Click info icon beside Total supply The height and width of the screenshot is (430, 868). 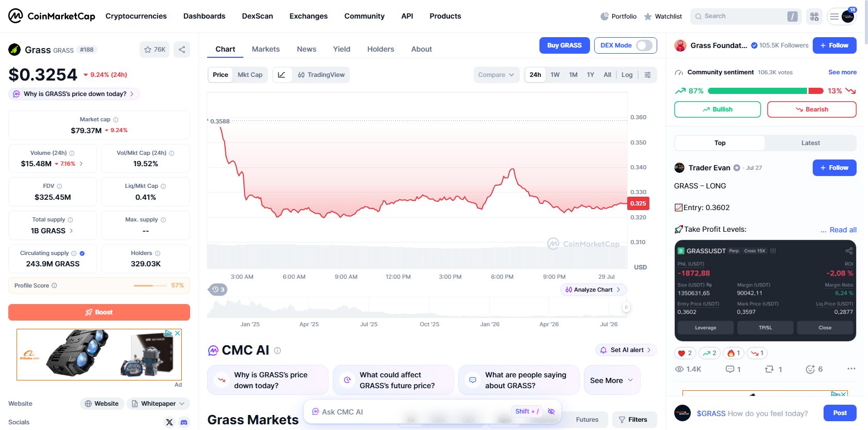[x=70, y=220]
